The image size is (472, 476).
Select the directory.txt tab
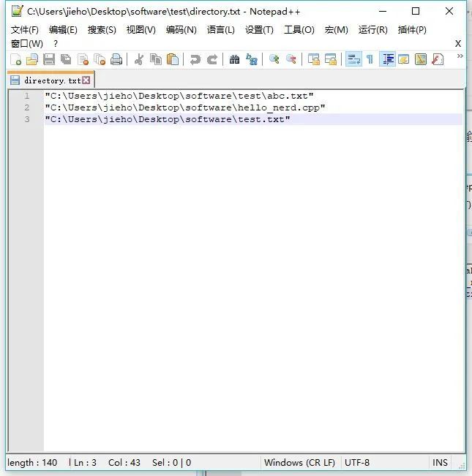50,80
